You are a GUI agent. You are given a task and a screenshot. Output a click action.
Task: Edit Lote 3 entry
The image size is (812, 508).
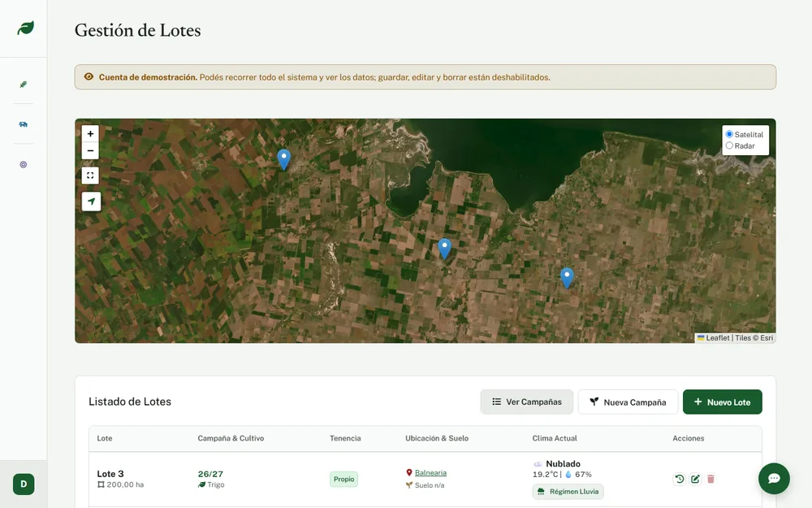[695, 479]
